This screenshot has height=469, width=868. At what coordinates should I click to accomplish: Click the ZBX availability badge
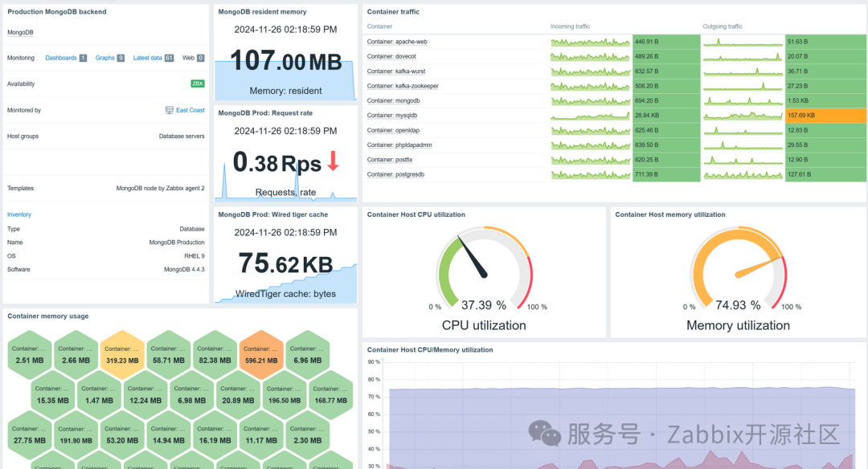(x=198, y=84)
